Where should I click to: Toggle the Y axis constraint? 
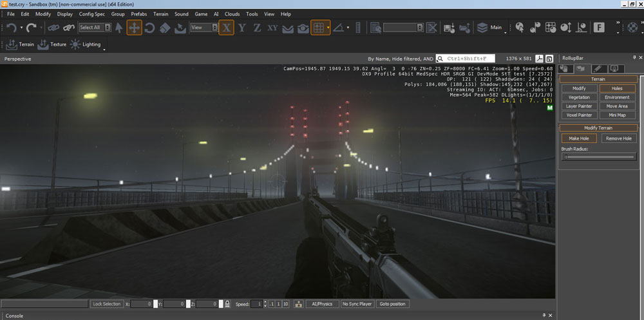click(x=242, y=28)
